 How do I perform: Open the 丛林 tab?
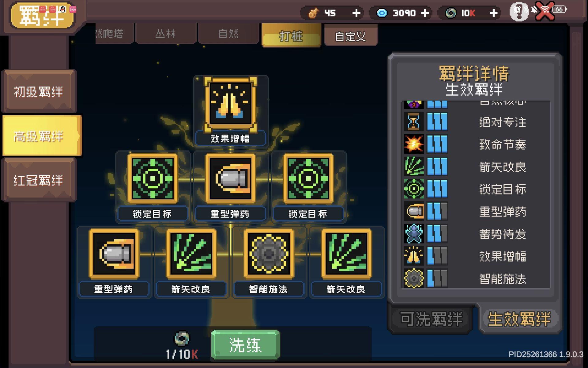coord(165,34)
